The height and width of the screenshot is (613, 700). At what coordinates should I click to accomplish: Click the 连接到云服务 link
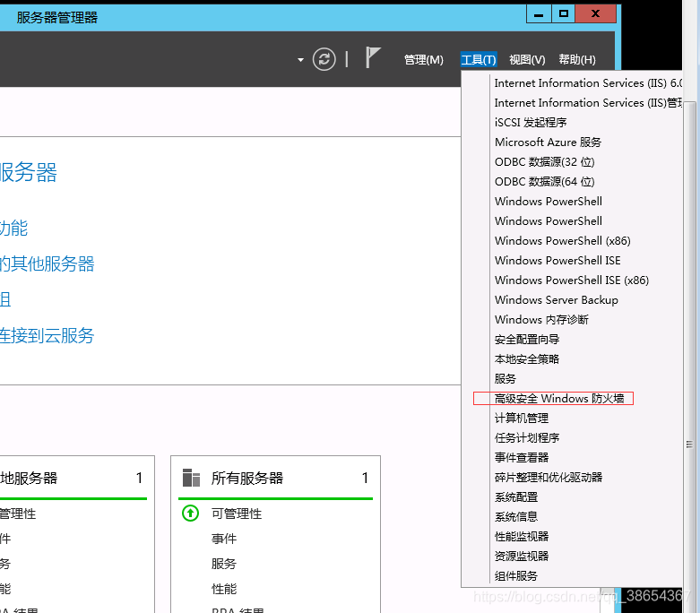[47, 336]
